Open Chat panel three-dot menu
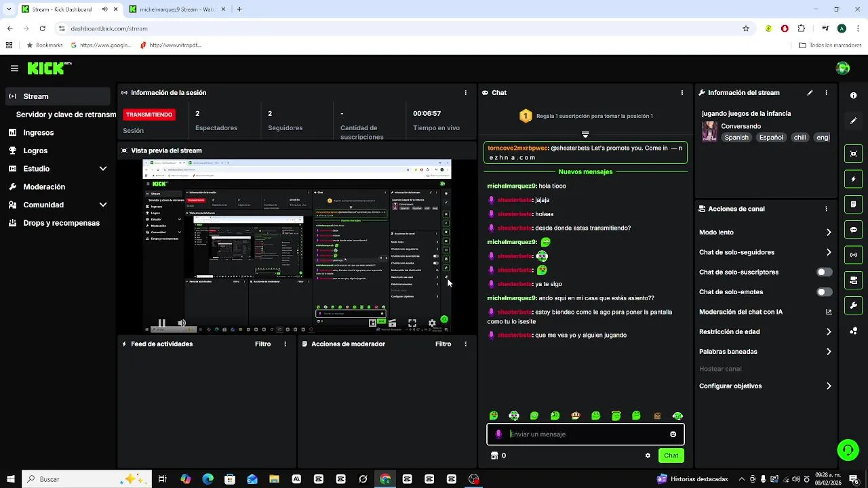The height and width of the screenshot is (488, 868). pos(682,93)
